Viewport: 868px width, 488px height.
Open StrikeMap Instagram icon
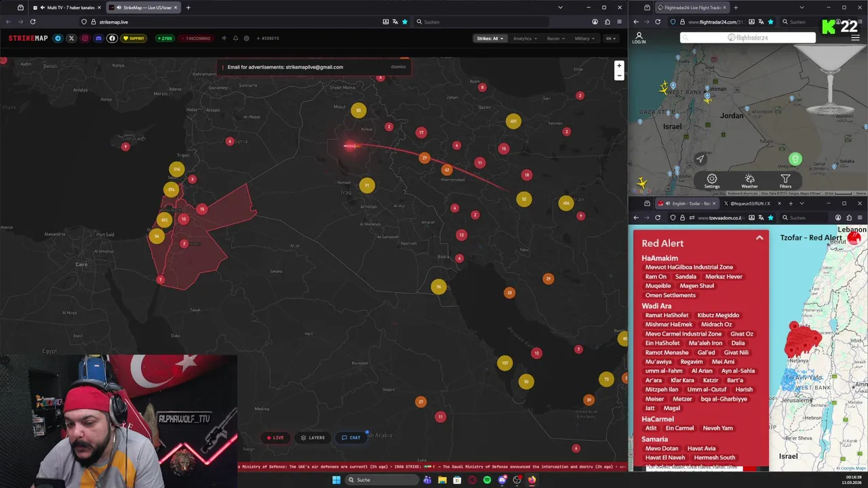point(85,39)
